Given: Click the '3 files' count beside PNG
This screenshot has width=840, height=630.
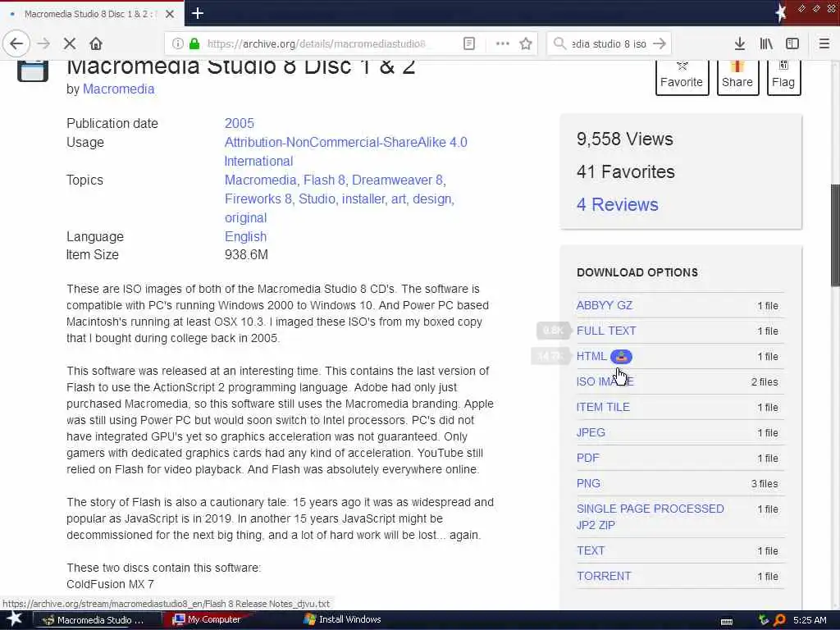Looking at the screenshot, I should click(x=765, y=484).
